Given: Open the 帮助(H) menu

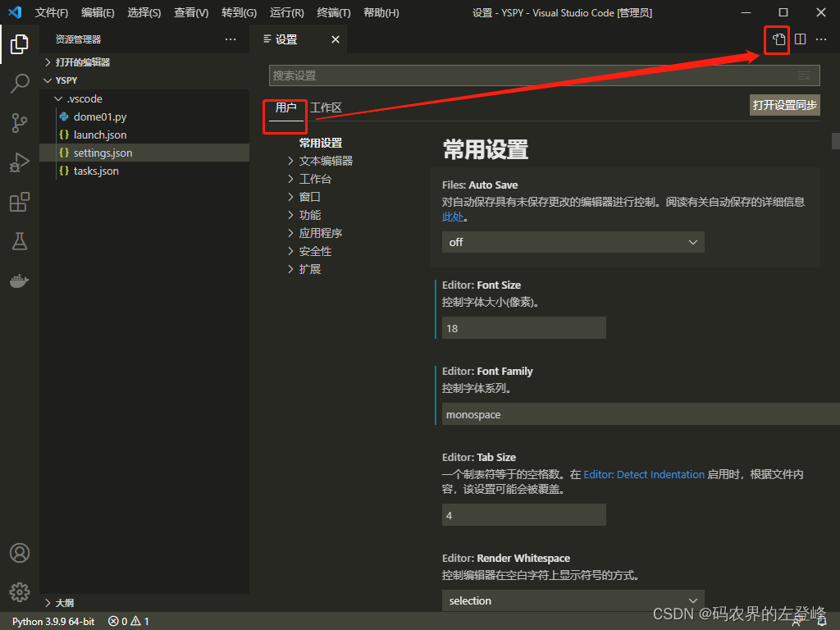Looking at the screenshot, I should [381, 12].
